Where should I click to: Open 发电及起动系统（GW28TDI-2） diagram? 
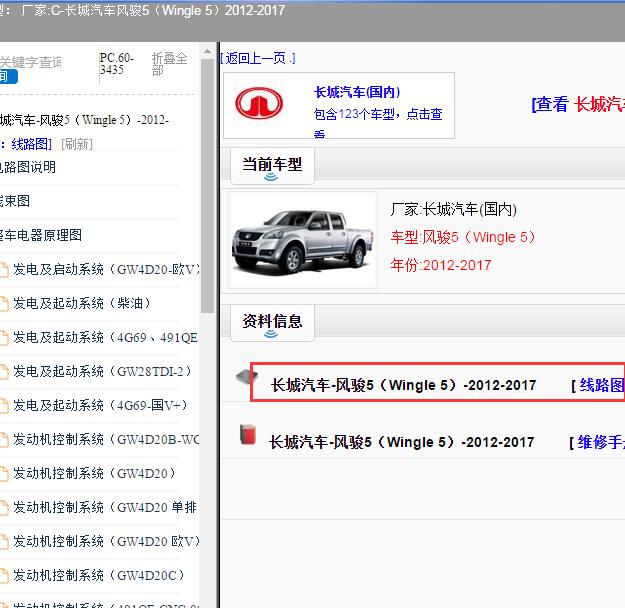tap(102, 371)
